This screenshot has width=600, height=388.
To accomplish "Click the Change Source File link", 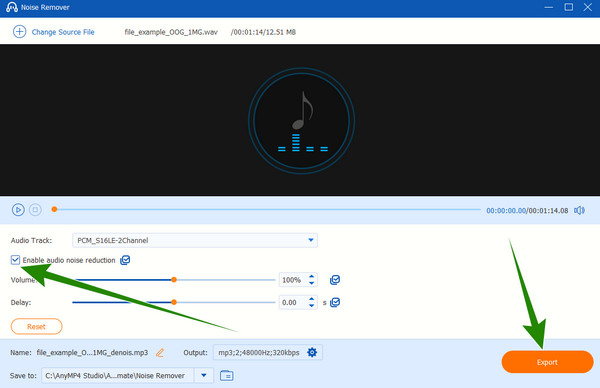I will (63, 32).
